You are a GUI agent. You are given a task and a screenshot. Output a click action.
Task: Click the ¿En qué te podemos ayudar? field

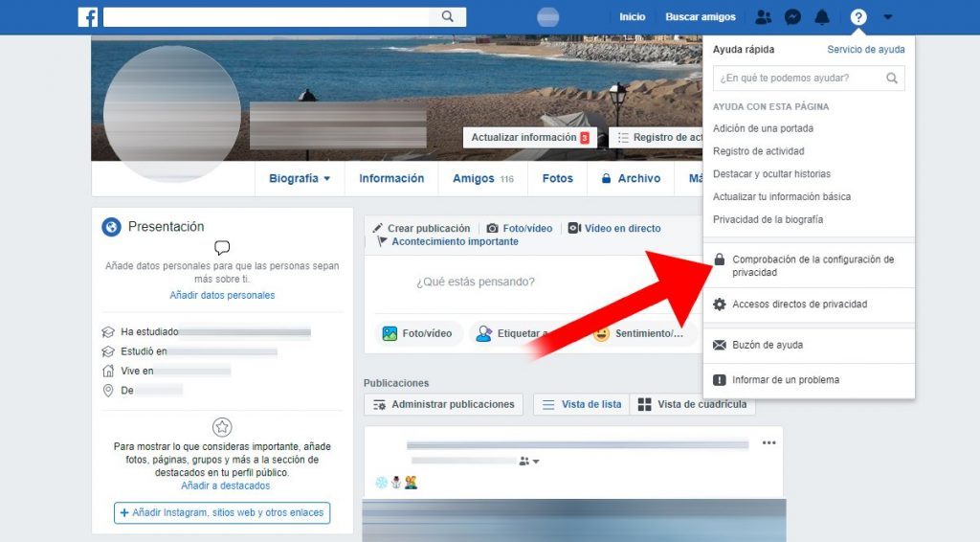799,79
